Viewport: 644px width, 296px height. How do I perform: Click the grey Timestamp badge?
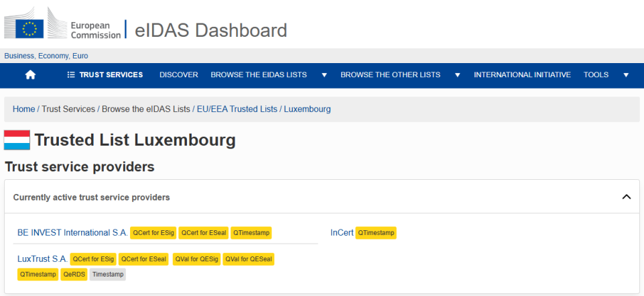108,275
